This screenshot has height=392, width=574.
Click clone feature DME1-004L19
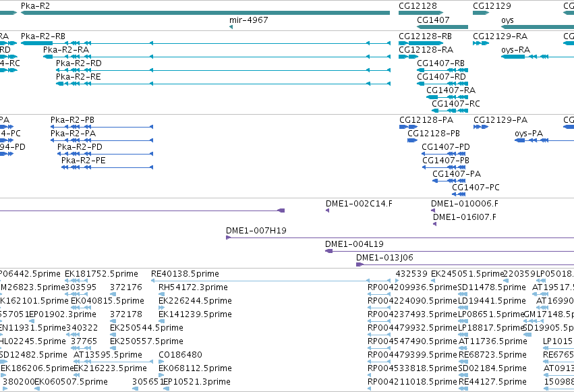(449, 251)
